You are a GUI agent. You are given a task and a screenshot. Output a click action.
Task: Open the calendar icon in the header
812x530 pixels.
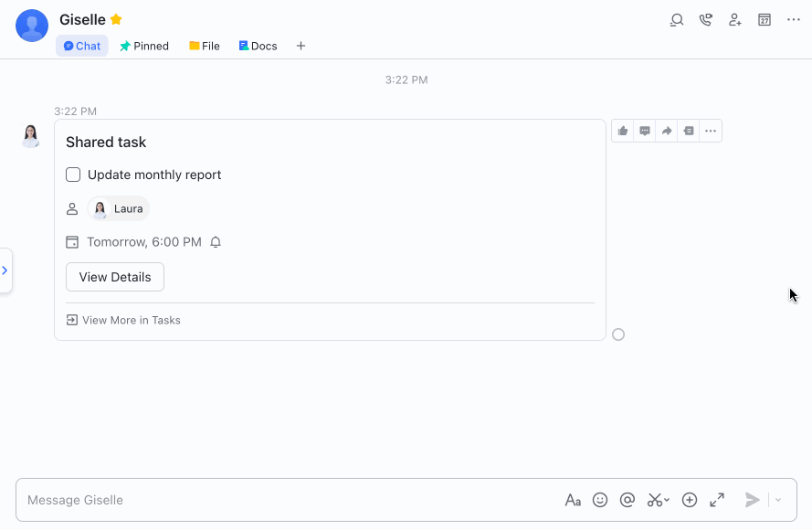click(x=764, y=19)
